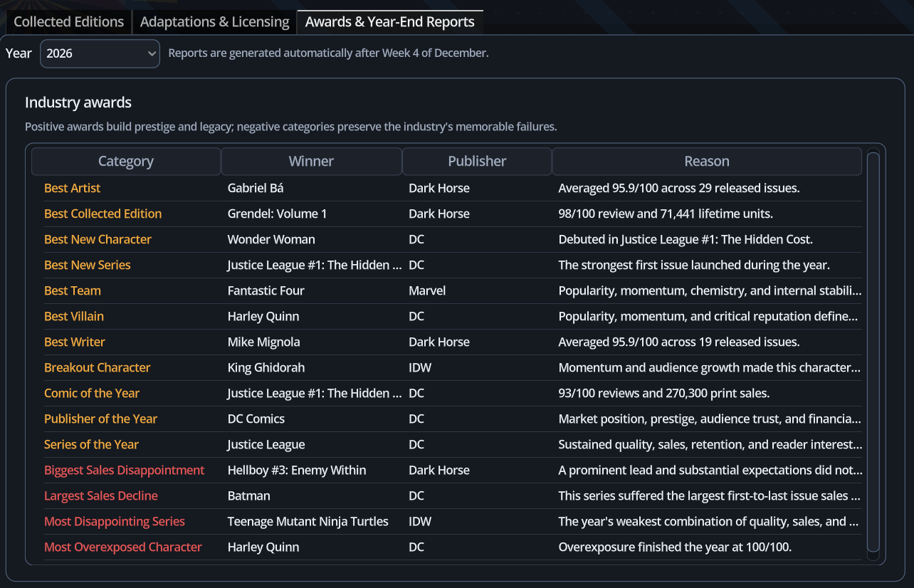Click winner Fantastic Four
This screenshot has height=588, width=914.
pos(266,291)
